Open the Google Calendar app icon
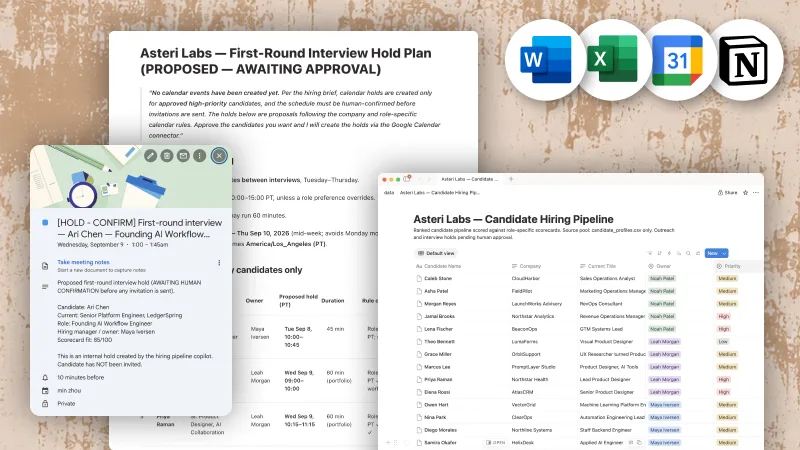Image resolution: width=800 pixels, height=450 pixels. pos(677,60)
